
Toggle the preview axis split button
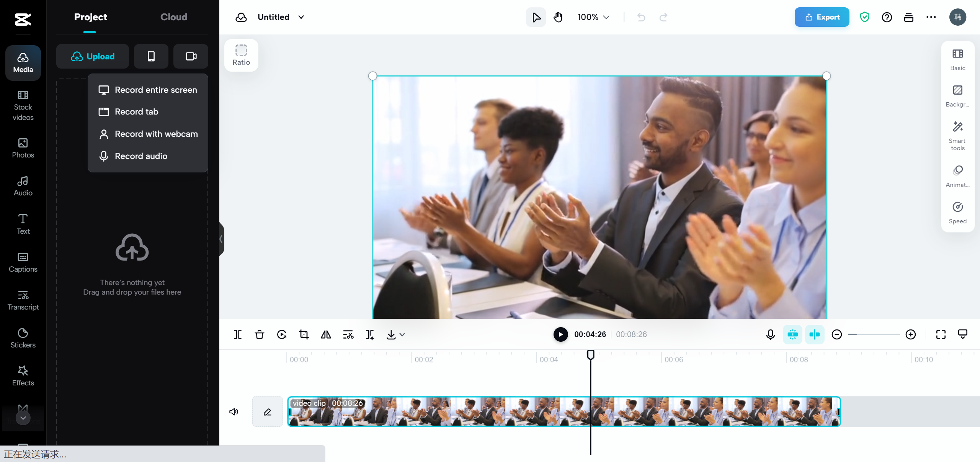[815, 334]
